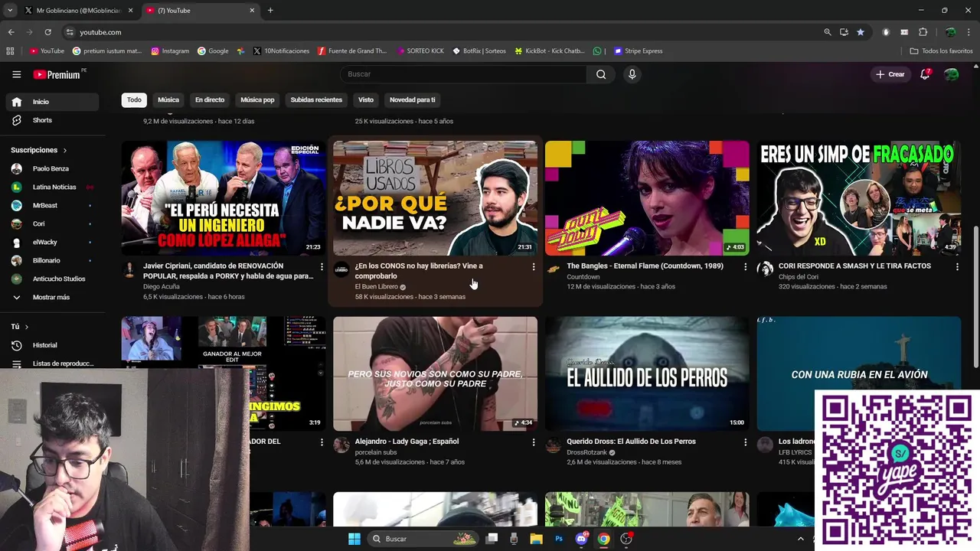Open elWacky subscription channel

click(52, 242)
